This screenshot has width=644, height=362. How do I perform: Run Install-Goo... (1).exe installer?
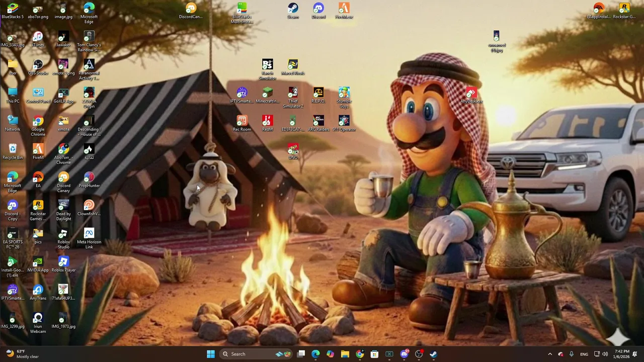13,267
